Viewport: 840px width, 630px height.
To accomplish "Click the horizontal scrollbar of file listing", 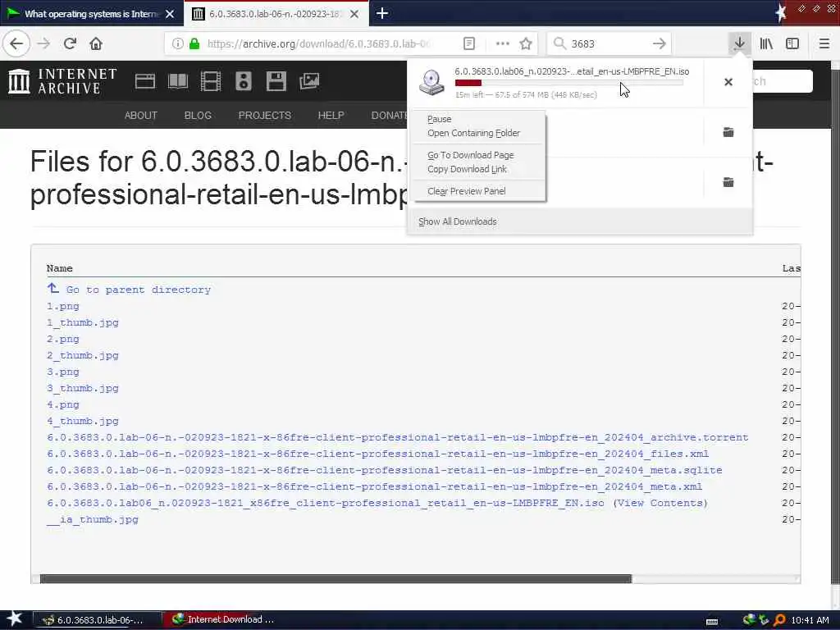I will (x=336, y=578).
